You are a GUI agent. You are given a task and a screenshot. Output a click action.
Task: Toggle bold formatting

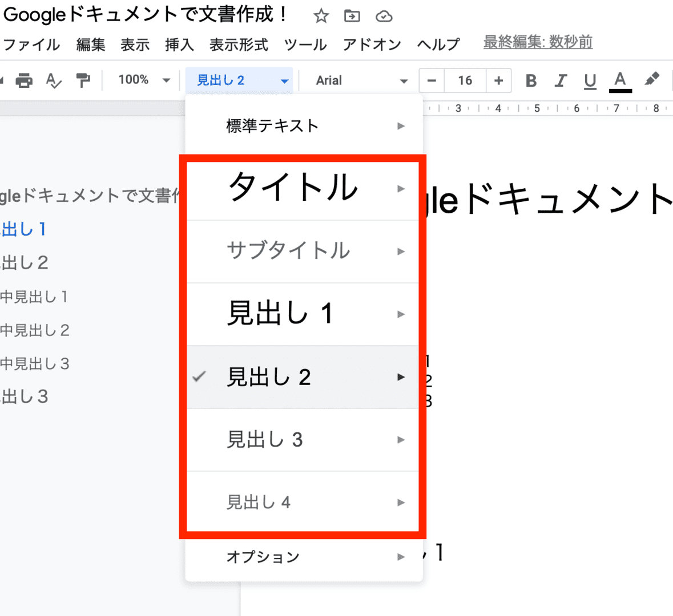point(531,80)
